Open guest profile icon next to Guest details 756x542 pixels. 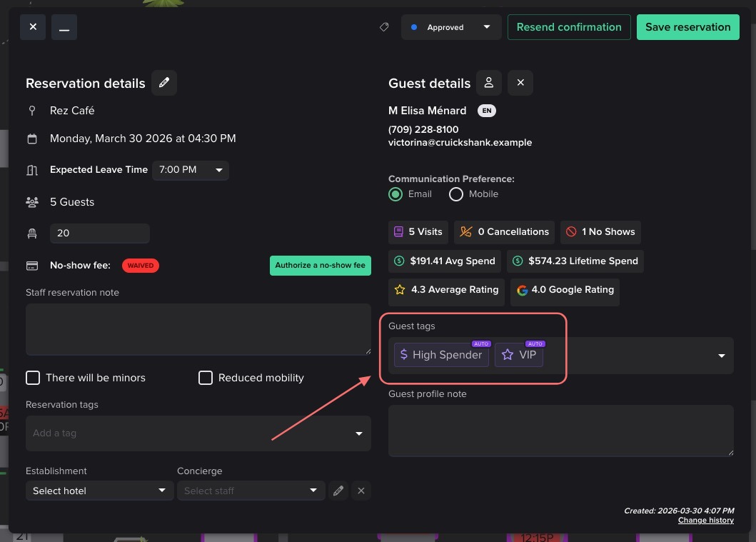(x=489, y=83)
